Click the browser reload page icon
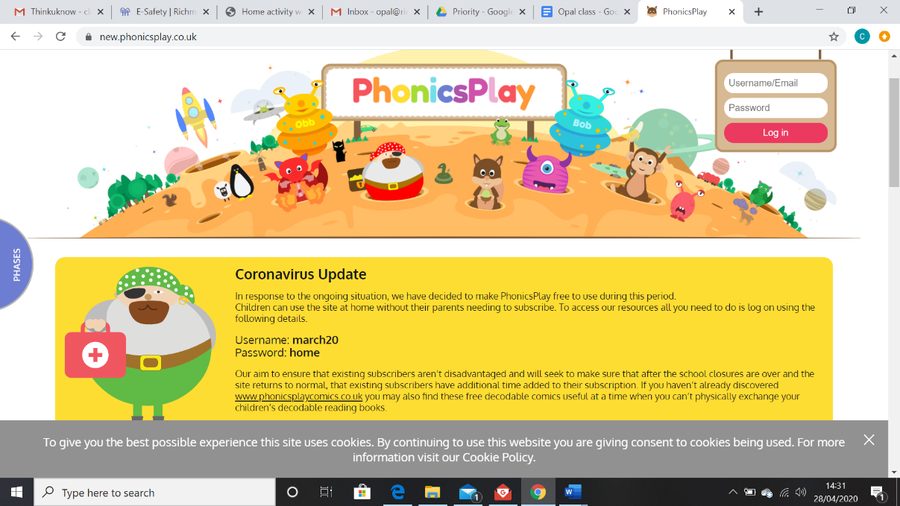The width and height of the screenshot is (900, 506). coord(60,37)
